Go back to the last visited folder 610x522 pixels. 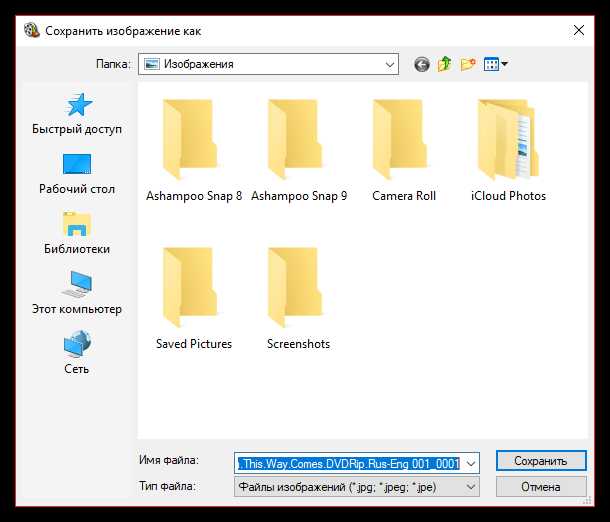click(x=422, y=64)
